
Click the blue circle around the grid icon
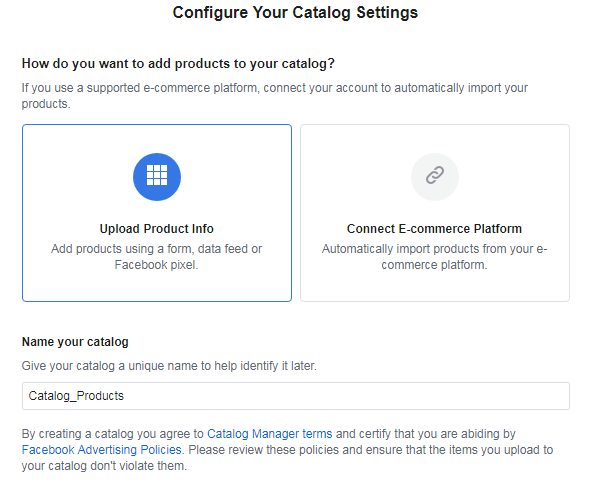point(157,177)
